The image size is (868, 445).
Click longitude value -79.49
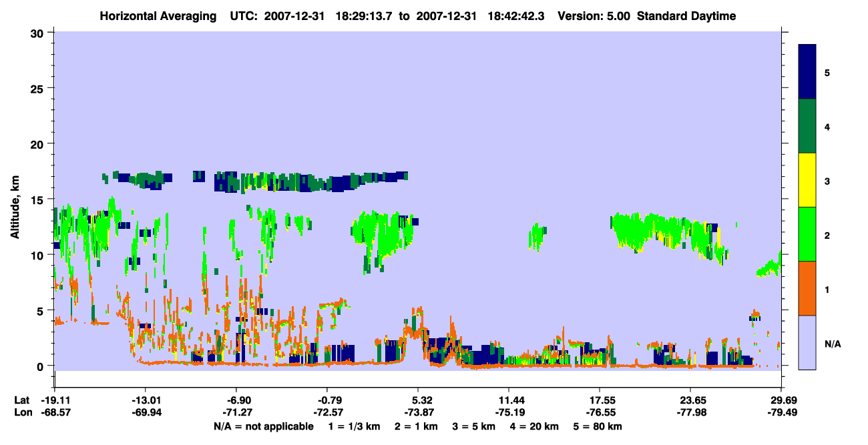click(x=781, y=412)
